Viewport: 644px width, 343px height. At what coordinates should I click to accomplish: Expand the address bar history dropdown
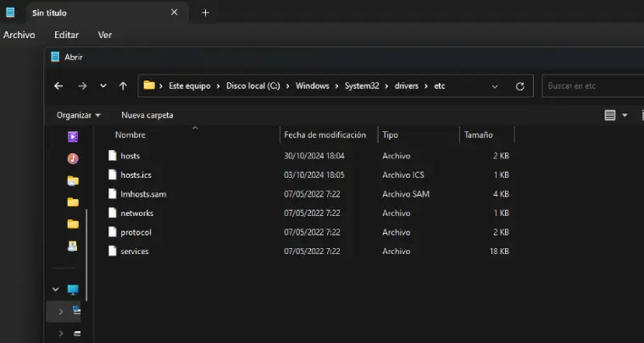tap(495, 86)
